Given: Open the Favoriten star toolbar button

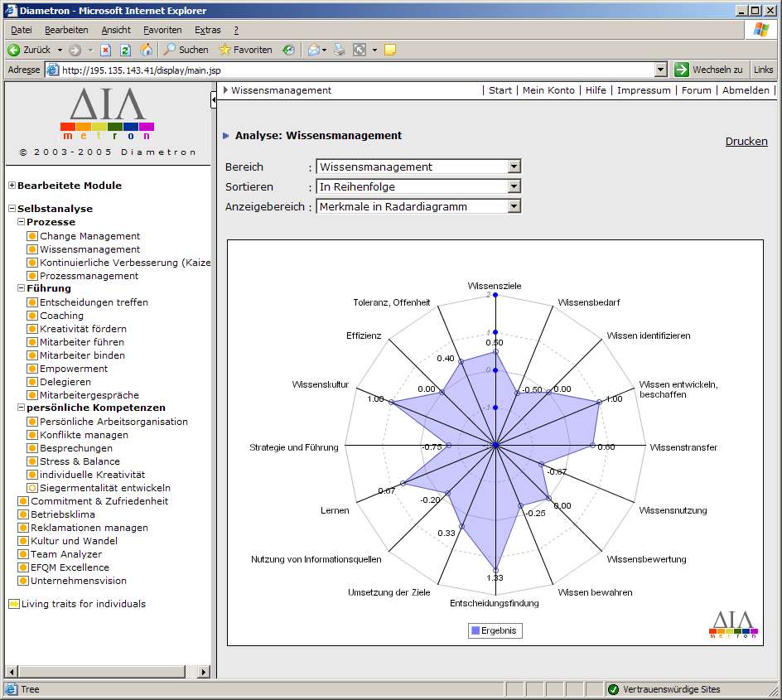Looking at the screenshot, I should click(245, 50).
